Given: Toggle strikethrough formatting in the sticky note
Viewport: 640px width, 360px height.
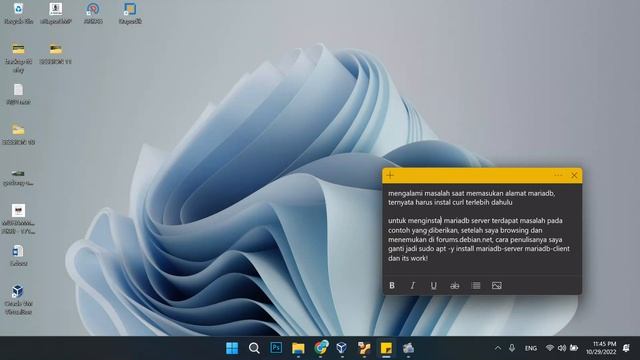Looking at the screenshot, I should (x=454, y=285).
